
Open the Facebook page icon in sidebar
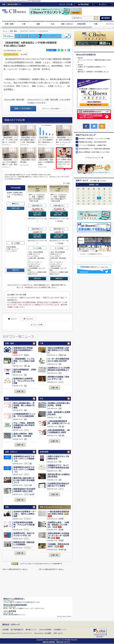coord(86,126)
